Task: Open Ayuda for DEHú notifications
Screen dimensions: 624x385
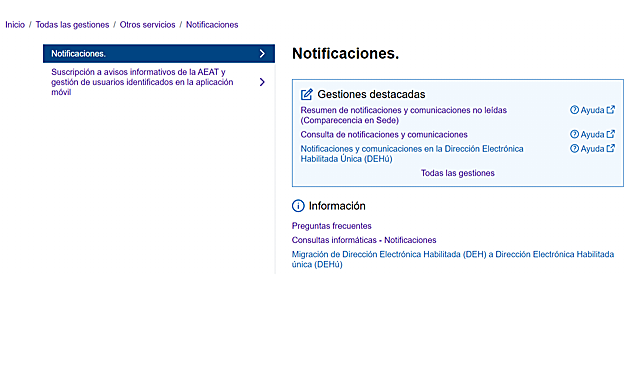Action: click(592, 149)
